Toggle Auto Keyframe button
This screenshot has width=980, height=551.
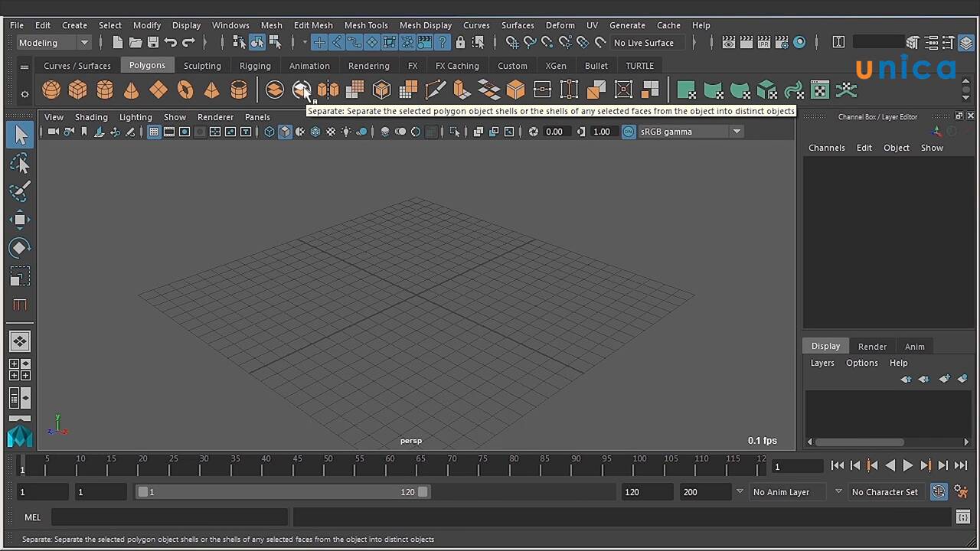click(939, 492)
